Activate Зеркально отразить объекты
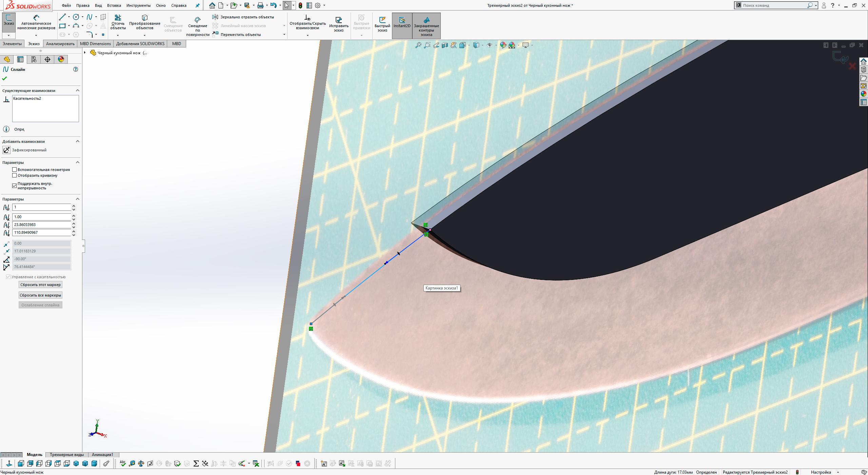Image resolution: width=868 pixels, height=475 pixels. [243, 16]
